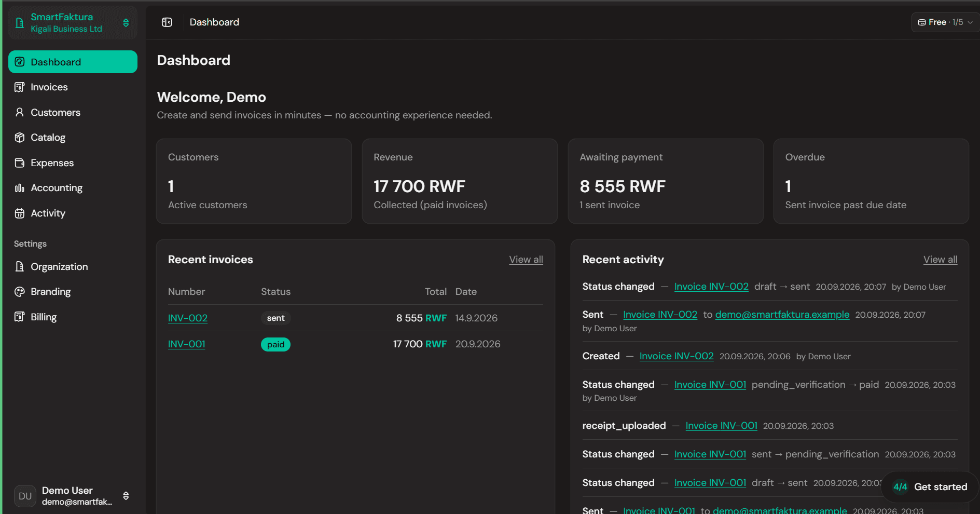Open Billing settings
Screen dimensions: 980x514
(x=73, y=317)
